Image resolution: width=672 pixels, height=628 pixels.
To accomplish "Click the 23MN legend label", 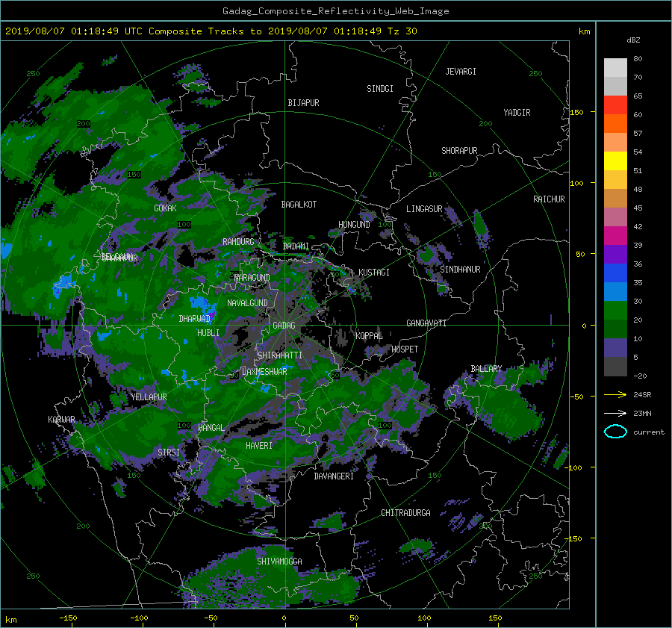I will coord(642,413).
